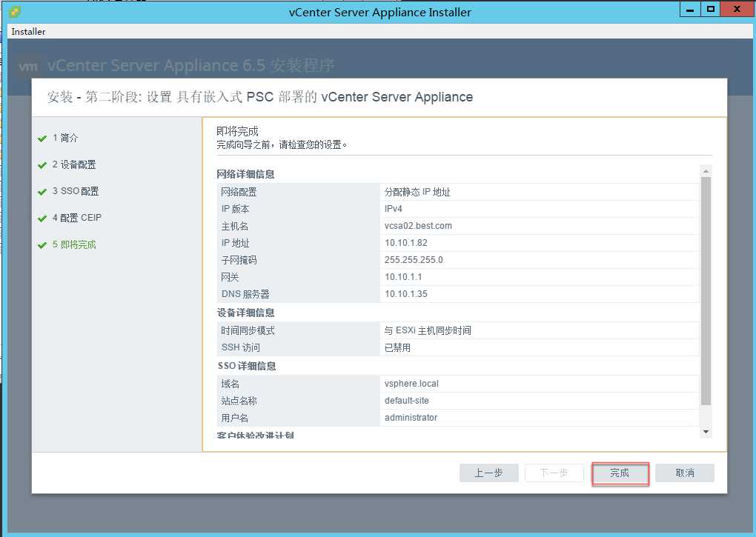
Task: Click the IP 版本 row label
Action: 235,209
